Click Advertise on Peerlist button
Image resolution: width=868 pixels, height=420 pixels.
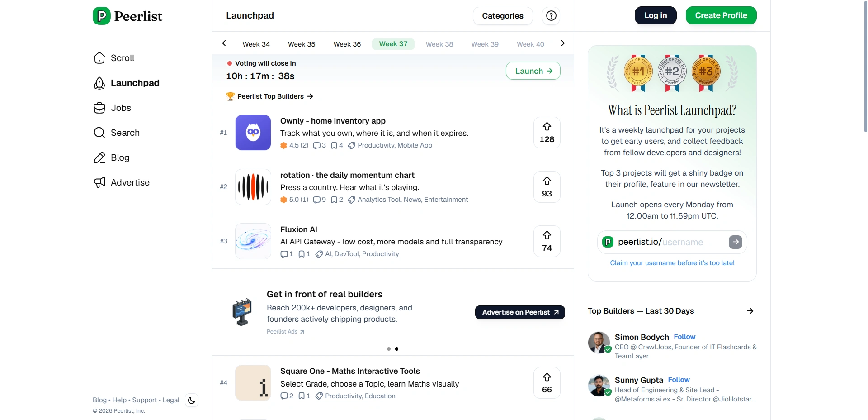(x=520, y=312)
